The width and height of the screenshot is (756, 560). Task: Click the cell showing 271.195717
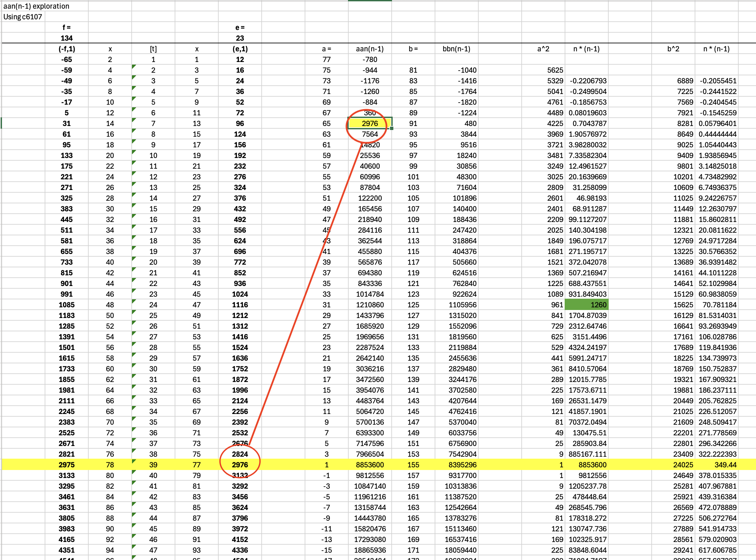(x=586, y=251)
